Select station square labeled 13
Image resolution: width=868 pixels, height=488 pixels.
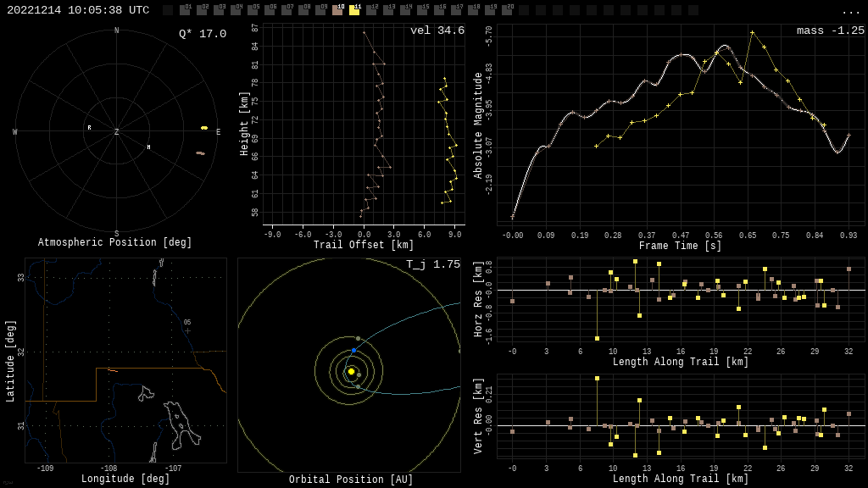[x=388, y=10]
